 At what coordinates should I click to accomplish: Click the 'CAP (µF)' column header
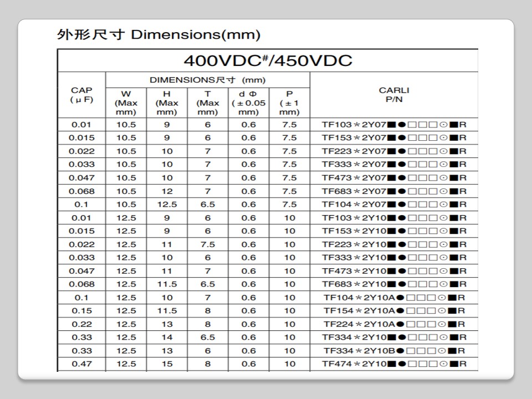[81, 95]
